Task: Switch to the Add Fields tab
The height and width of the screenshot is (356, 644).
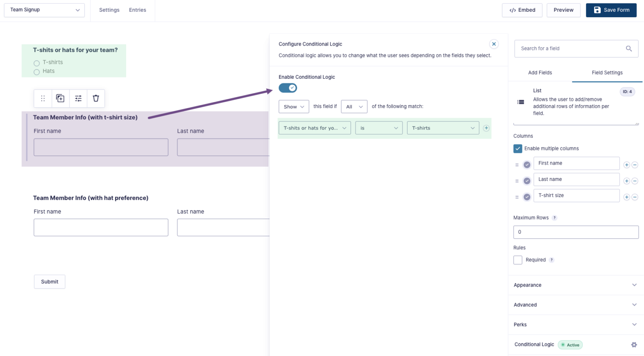Action: pyautogui.click(x=540, y=73)
